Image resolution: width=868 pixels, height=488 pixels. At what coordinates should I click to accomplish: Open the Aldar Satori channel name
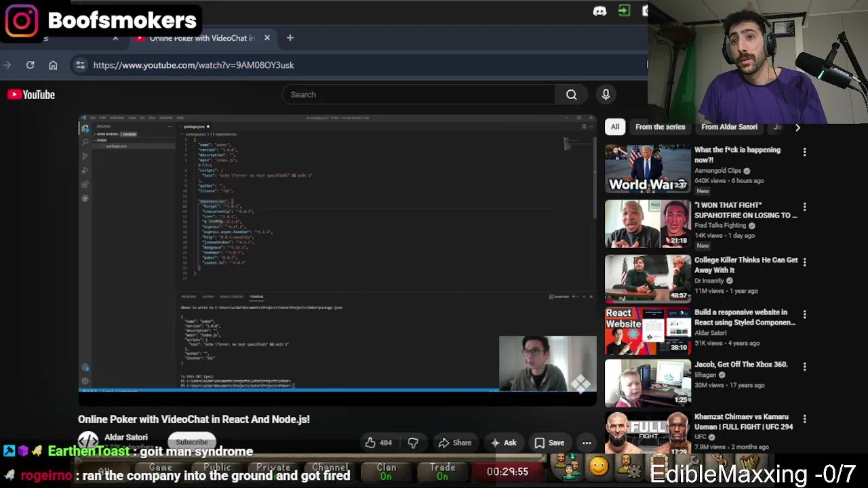pos(125,437)
